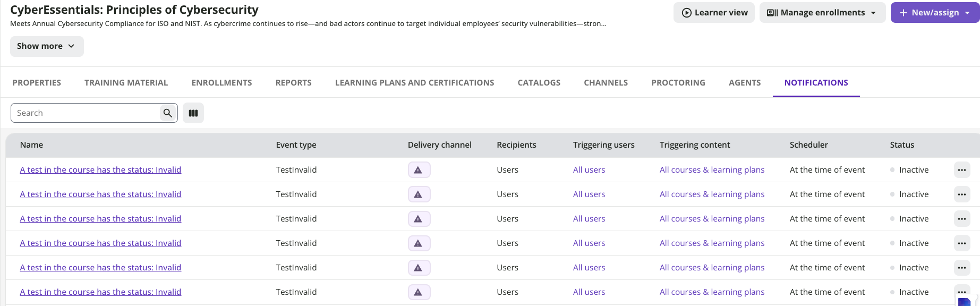Click the warning delivery channel icon in the first row
Screen dimensions: 980x306
tap(419, 170)
